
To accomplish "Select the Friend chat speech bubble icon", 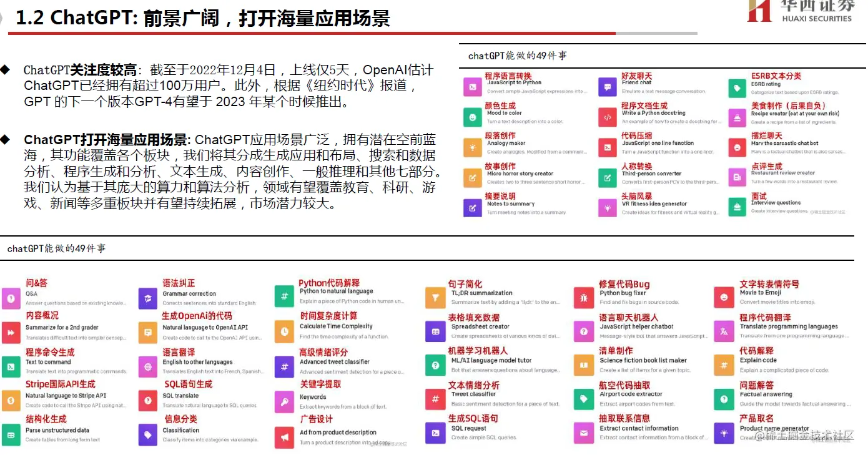I will 608,86.
